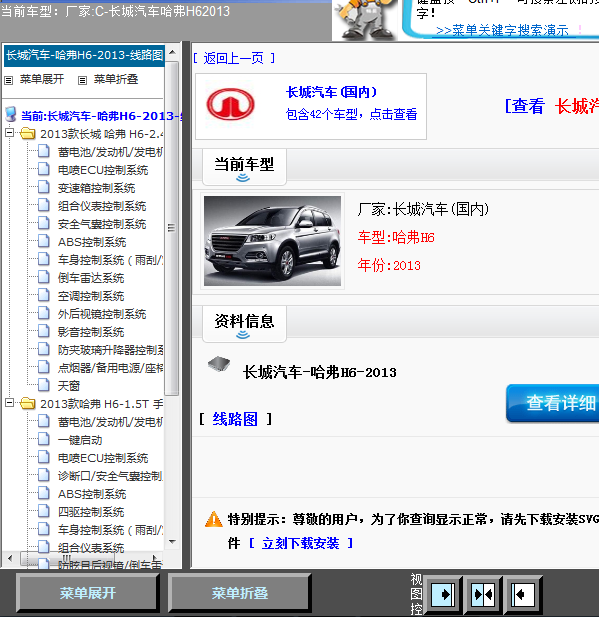Open 防夹玻璃升降器控制系统 entry
The height and width of the screenshot is (617, 599).
pyautogui.click(x=111, y=350)
